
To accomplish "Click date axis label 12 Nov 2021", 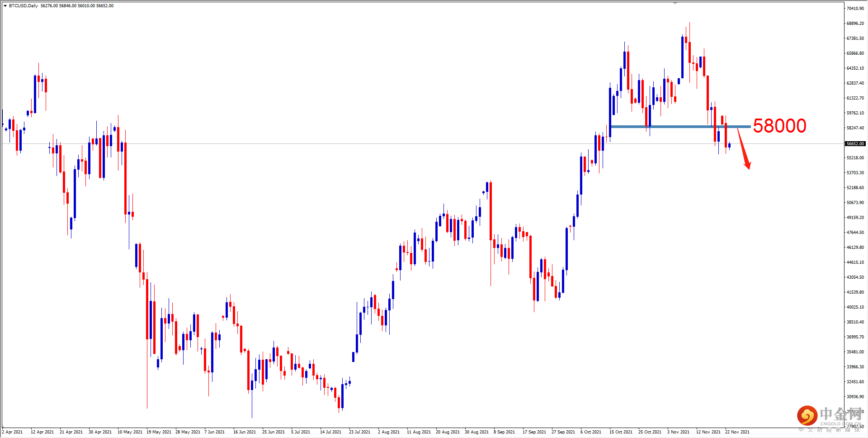I will (x=708, y=432).
